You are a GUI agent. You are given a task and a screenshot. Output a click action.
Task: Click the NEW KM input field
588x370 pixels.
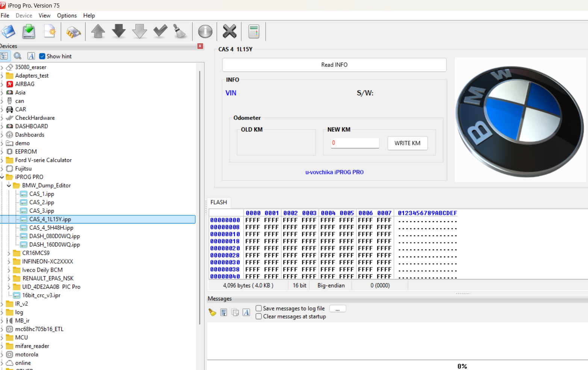coord(355,143)
